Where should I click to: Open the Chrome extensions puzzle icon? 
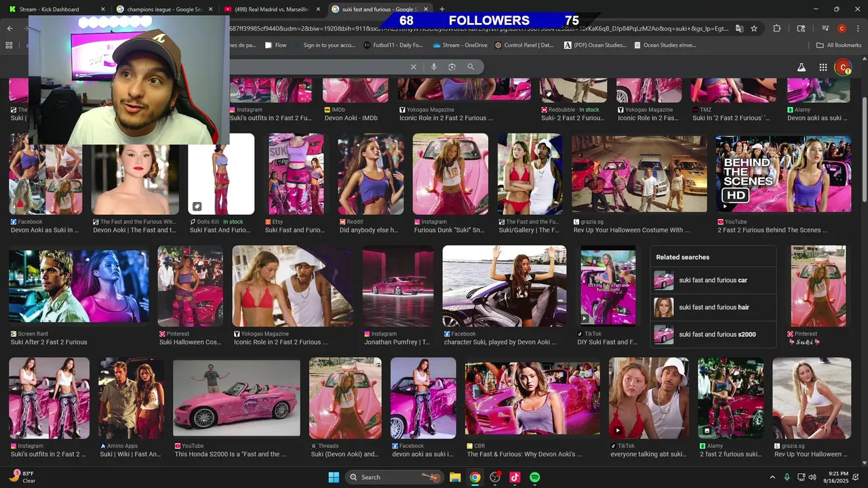coord(777,28)
